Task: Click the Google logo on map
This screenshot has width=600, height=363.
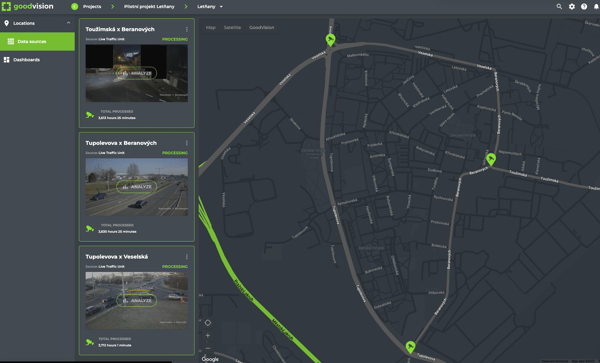Action: coord(210,359)
